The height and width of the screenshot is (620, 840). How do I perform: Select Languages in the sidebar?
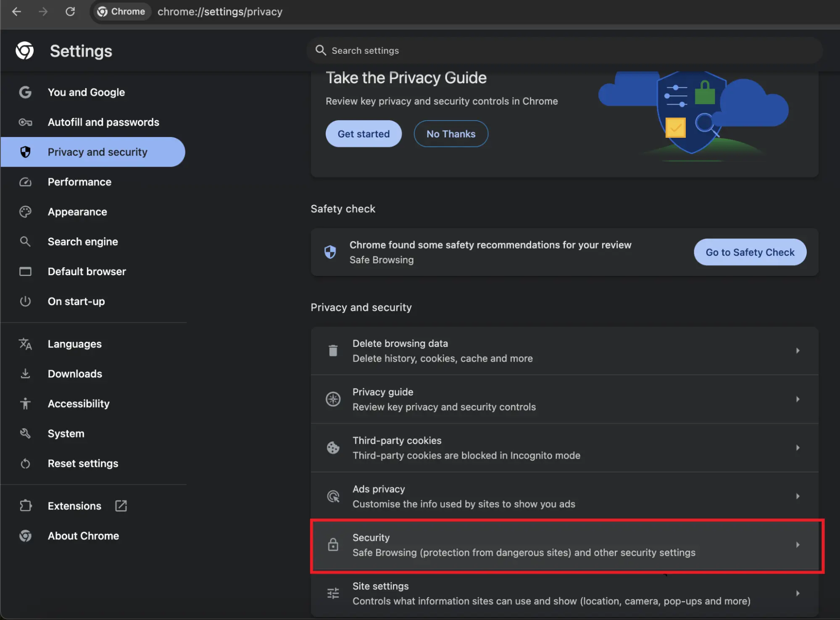point(74,344)
